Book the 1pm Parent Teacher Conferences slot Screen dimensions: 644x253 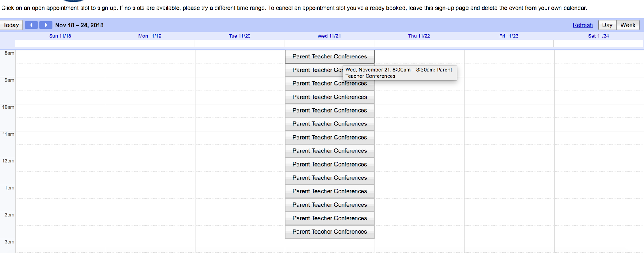tap(330, 191)
